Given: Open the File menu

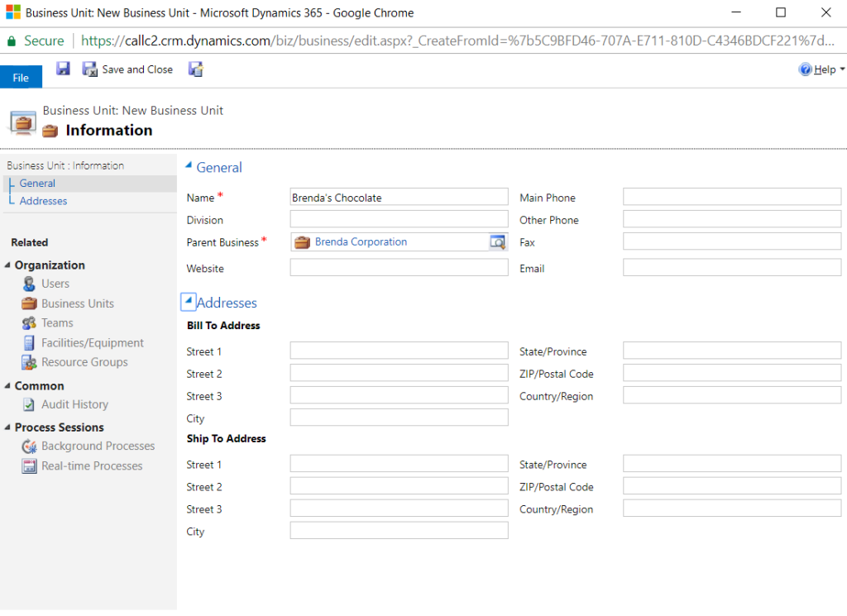Looking at the screenshot, I should click(21, 77).
